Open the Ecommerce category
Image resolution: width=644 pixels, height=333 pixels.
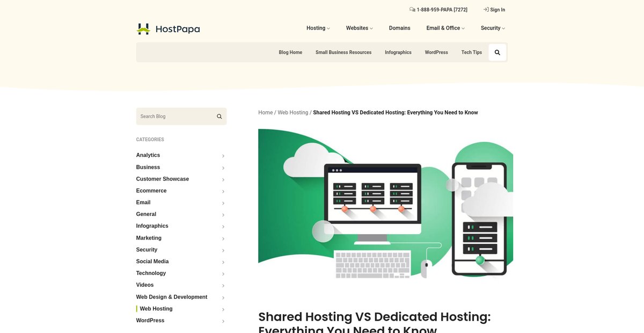(x=151, y=191)
